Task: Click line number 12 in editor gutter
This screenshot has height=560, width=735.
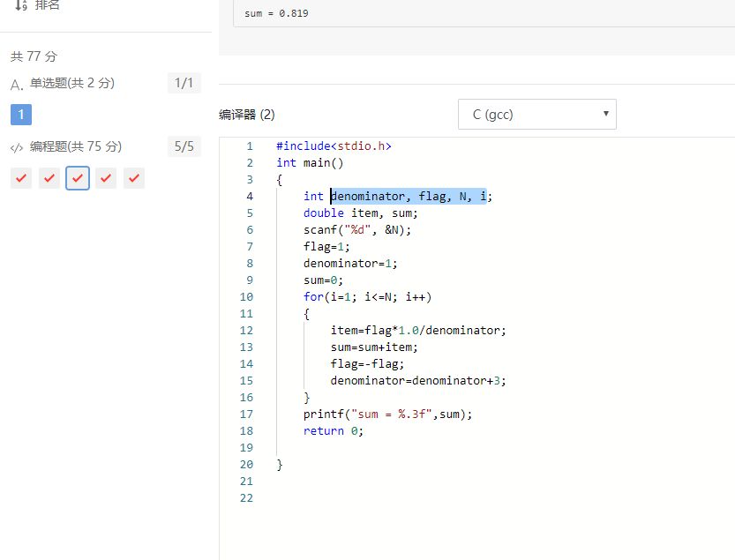Action: click(x=246, y=331)
